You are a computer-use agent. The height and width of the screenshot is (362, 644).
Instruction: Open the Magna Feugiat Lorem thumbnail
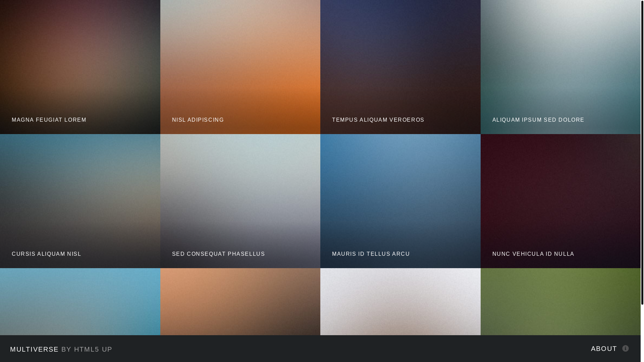point(80,67)
